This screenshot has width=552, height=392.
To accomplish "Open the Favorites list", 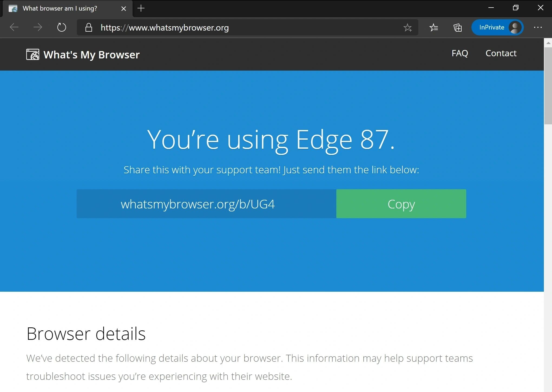I will pyautogui.click(x=433, y=27).
